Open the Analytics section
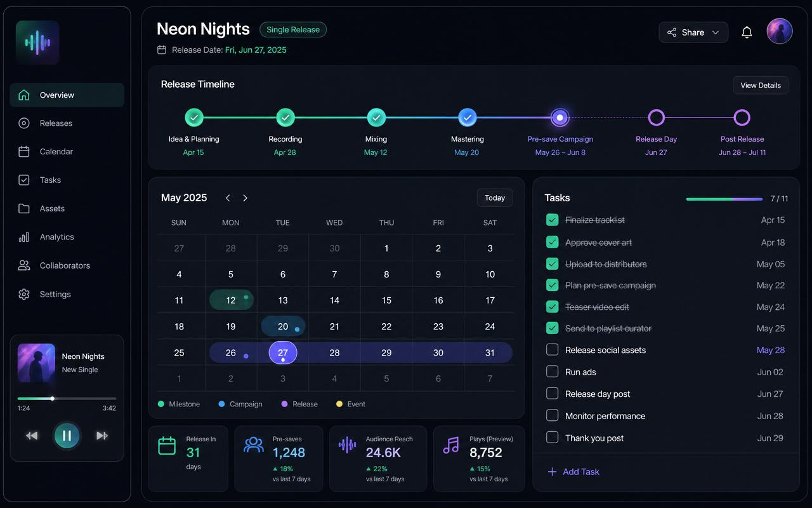Screen dimensions: 812x508 [x=67, y=237]
